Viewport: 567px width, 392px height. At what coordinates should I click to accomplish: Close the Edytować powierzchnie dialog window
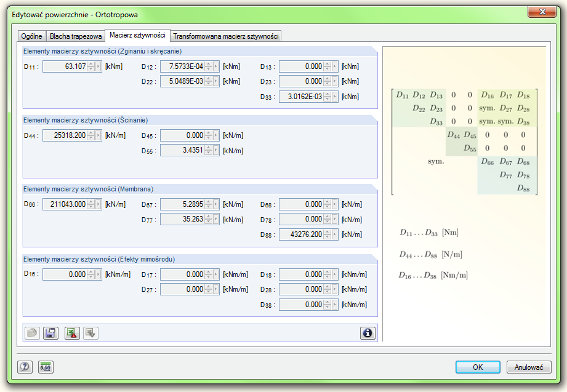point(542,12)
